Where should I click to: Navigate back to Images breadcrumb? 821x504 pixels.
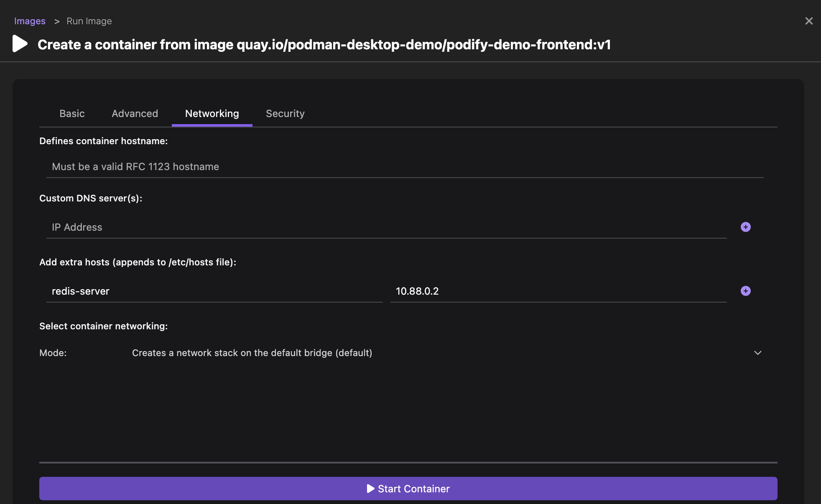(x=30, y=21)
